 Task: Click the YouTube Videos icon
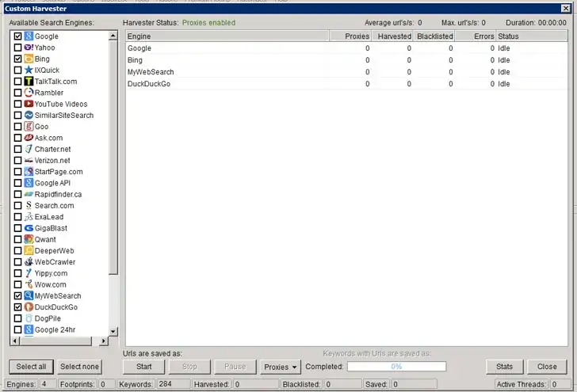29,104
